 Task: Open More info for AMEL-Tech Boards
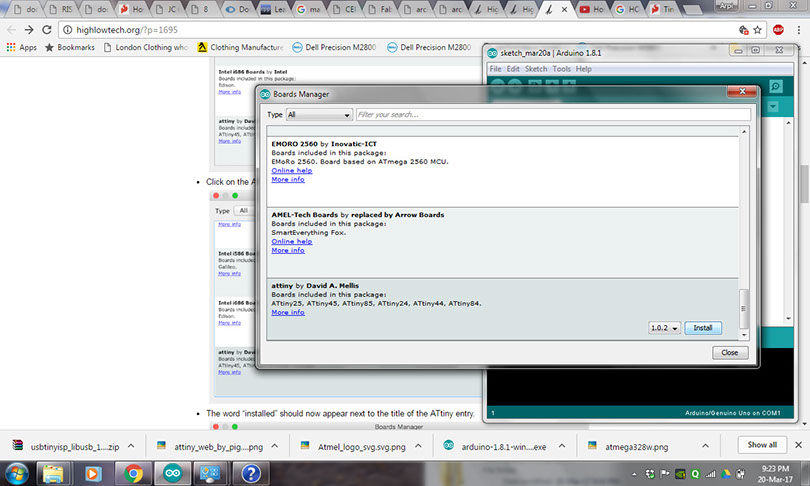[288, 250]
